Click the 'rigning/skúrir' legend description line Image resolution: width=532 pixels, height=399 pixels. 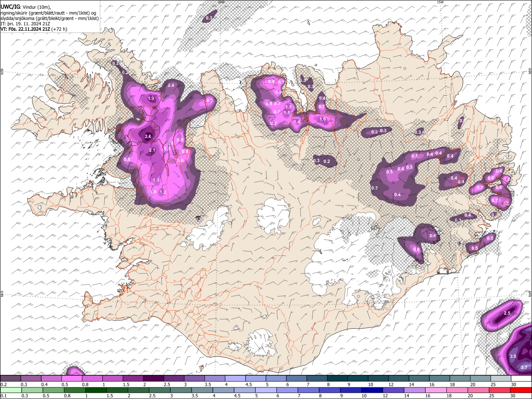pos(48,13)
